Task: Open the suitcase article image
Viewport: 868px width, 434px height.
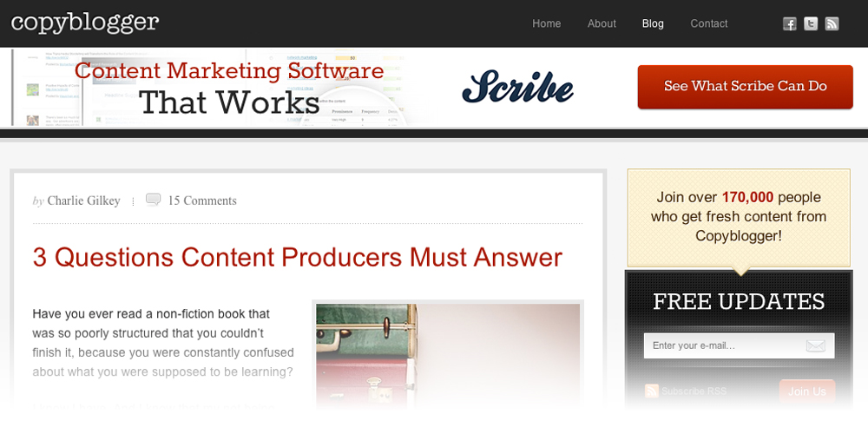Action: [448, 354]
